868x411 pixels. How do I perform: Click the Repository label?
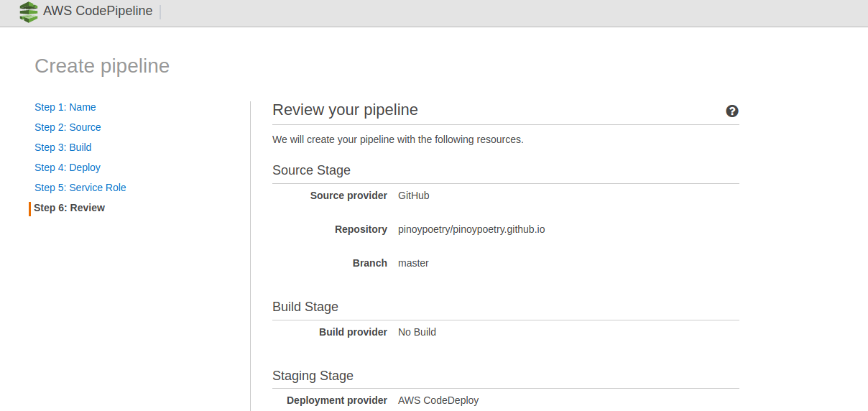tap(361, 230)
